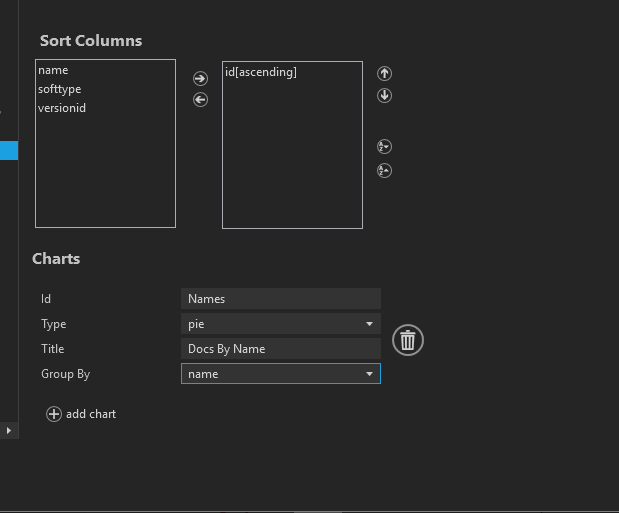Screen dimensions: 619x513
Task: Open the chart Type dropdown showing pie
Action: click(x=281, y=324)
